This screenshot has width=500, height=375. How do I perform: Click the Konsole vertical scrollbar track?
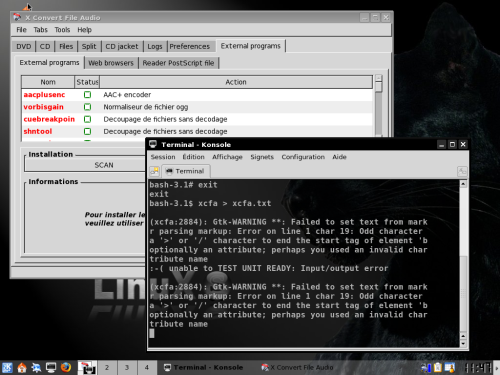463,260
